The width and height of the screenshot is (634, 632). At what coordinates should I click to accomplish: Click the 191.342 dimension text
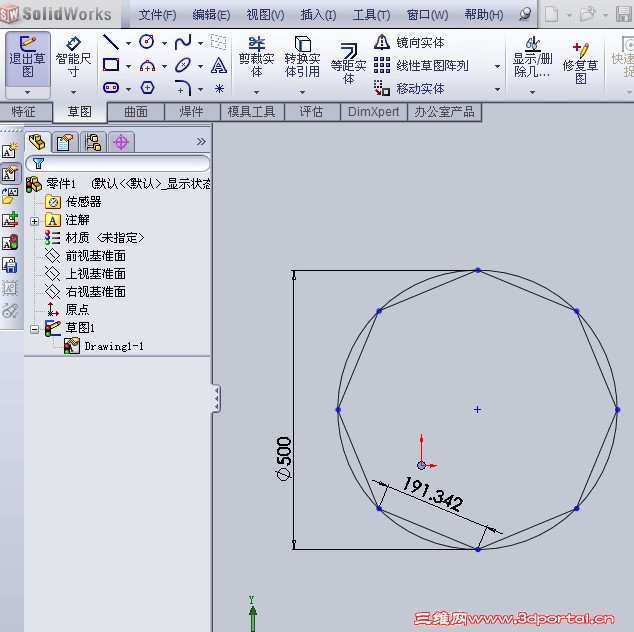433,494
